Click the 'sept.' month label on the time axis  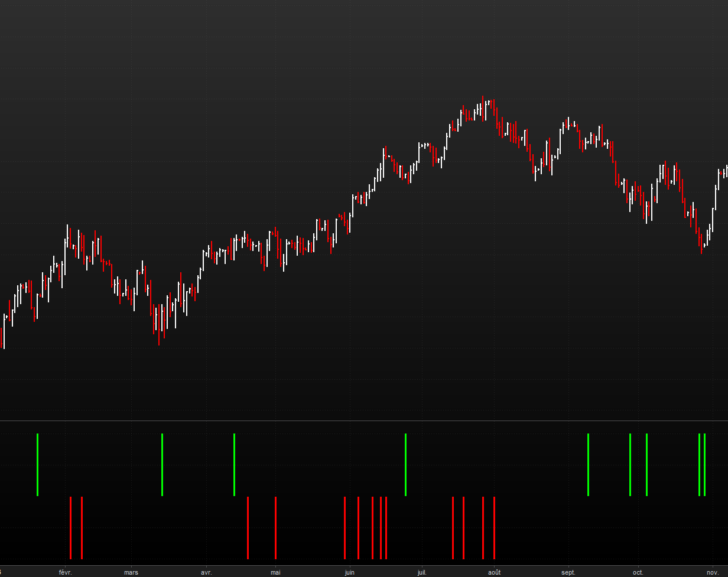[568, 572]
